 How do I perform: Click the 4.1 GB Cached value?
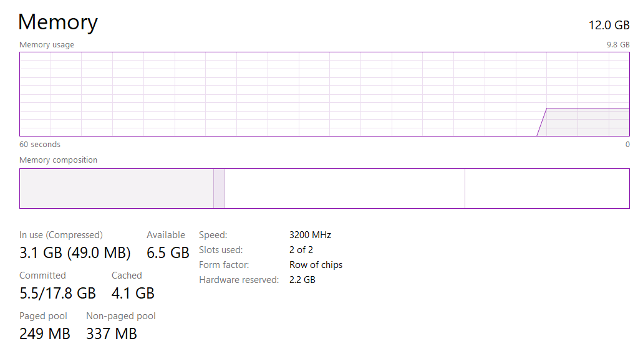click(x=133, y=293)
